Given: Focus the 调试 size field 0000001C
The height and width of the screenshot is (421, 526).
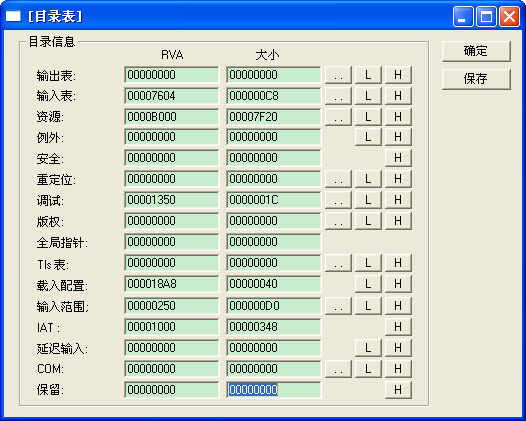Looking at the screenshot, I should [x=273, y=200].
